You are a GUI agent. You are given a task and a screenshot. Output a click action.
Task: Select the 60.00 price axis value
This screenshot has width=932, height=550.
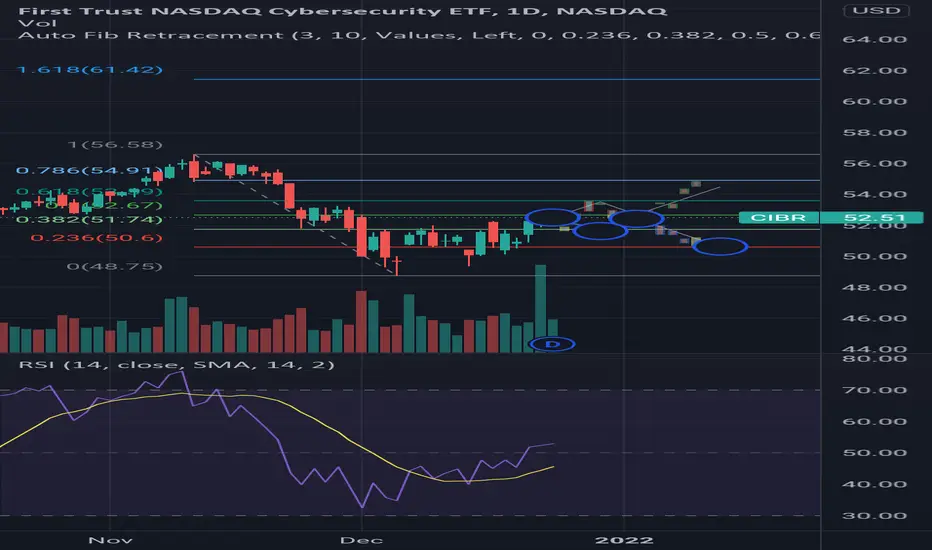point(874,101)
